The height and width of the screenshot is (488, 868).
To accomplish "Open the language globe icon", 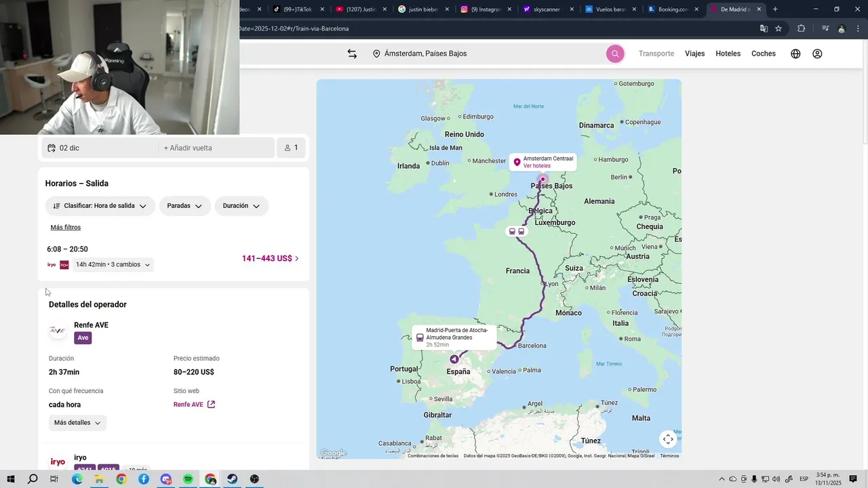I will (795, 54).
